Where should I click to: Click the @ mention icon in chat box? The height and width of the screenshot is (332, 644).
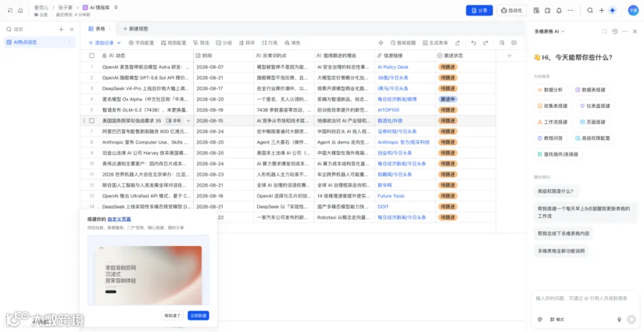(x=540, y=319)
